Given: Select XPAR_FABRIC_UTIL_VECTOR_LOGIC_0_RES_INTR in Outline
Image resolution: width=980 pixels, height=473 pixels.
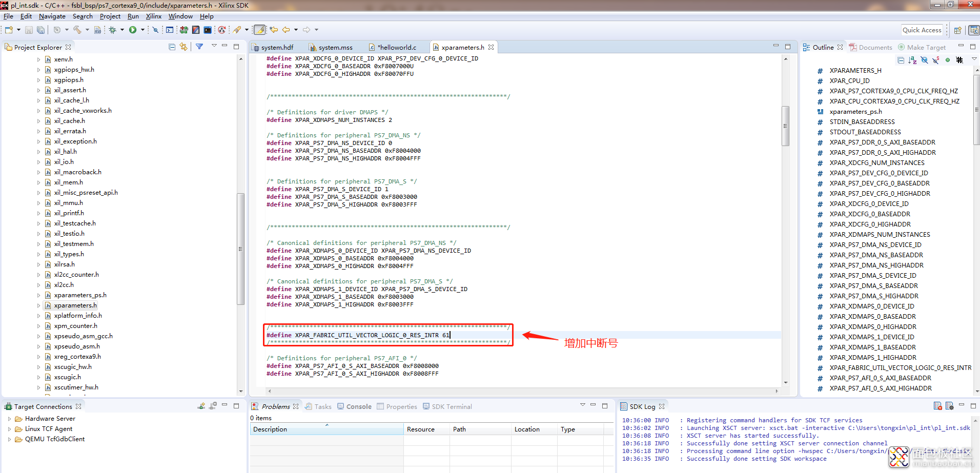Looking at the screenshot, I should click(x=900, y=368).
